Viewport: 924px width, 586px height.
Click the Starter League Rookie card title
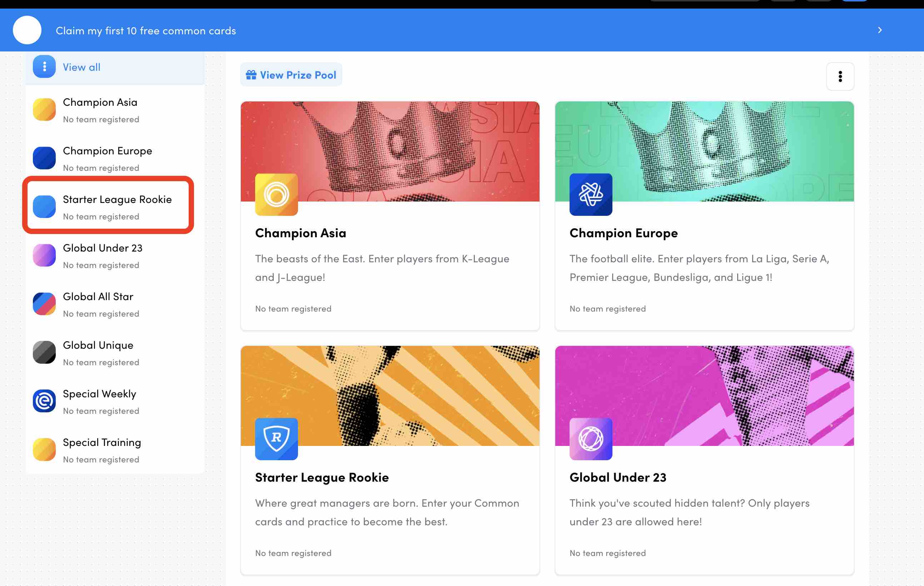point(322,477)
